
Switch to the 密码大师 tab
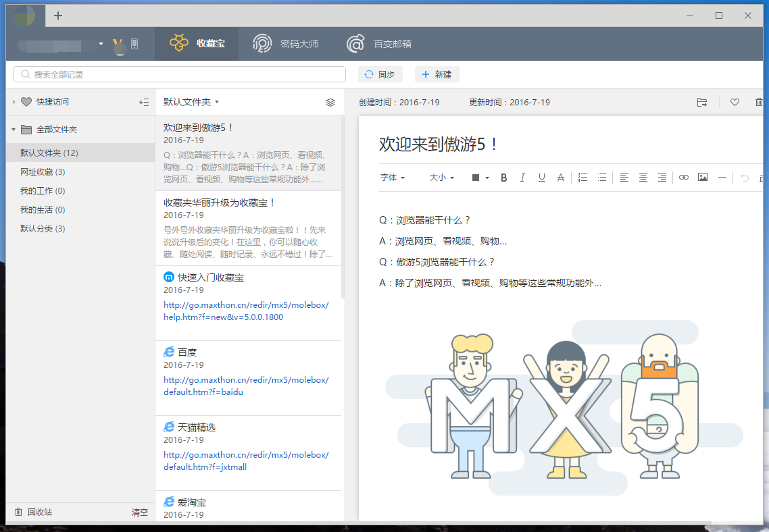286,45
